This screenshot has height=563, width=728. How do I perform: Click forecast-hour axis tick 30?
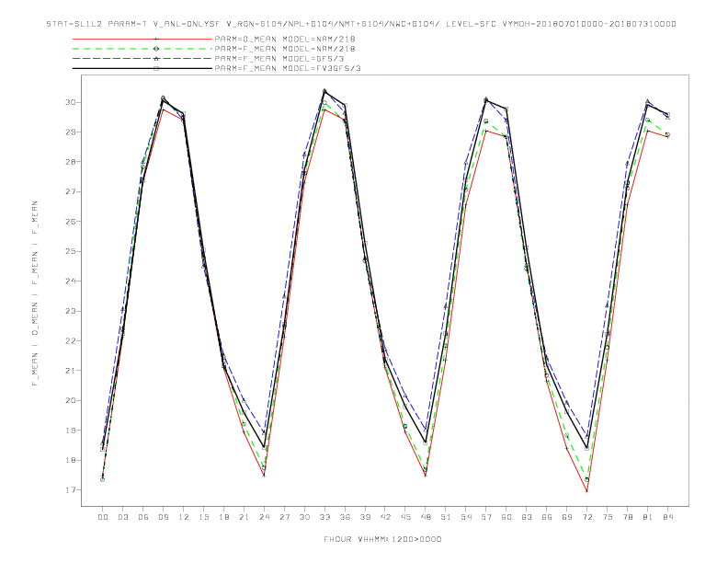tap(304, 517)
